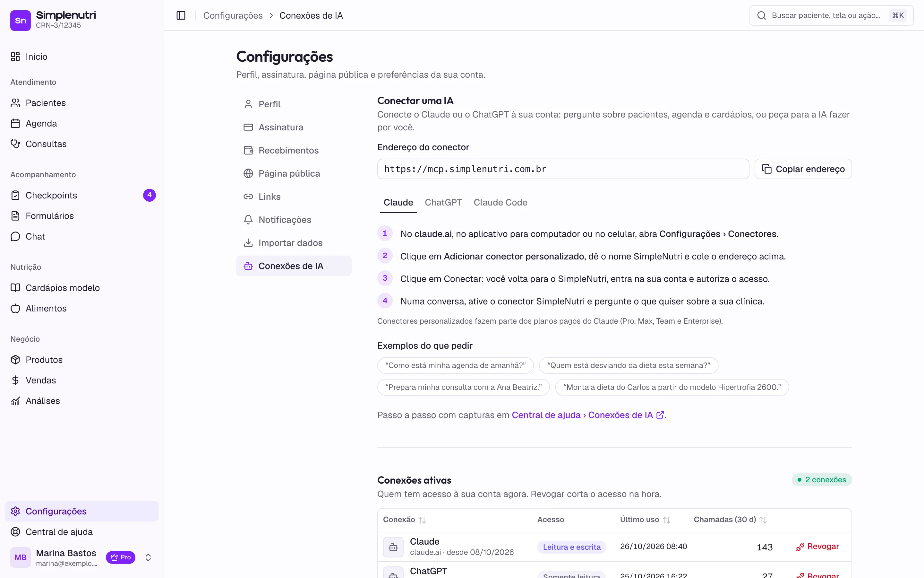Viewport: 924px width, 578px height.
Task: Open Central de ajuda › Conexões de IA link
Action: pos(588,415)
